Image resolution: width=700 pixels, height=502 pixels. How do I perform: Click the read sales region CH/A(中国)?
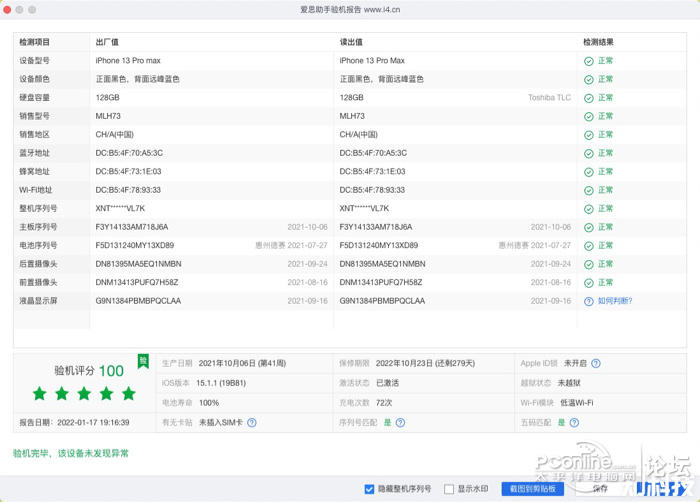point(358,134)
